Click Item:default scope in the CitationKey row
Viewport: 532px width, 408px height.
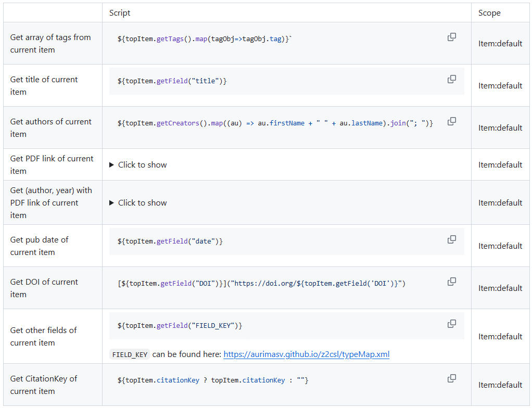point(500,385)
